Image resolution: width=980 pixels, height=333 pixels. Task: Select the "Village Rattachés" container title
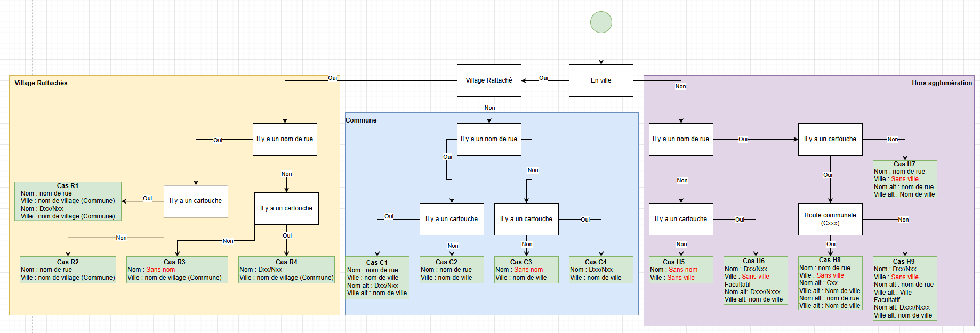(x=41, y=83)
